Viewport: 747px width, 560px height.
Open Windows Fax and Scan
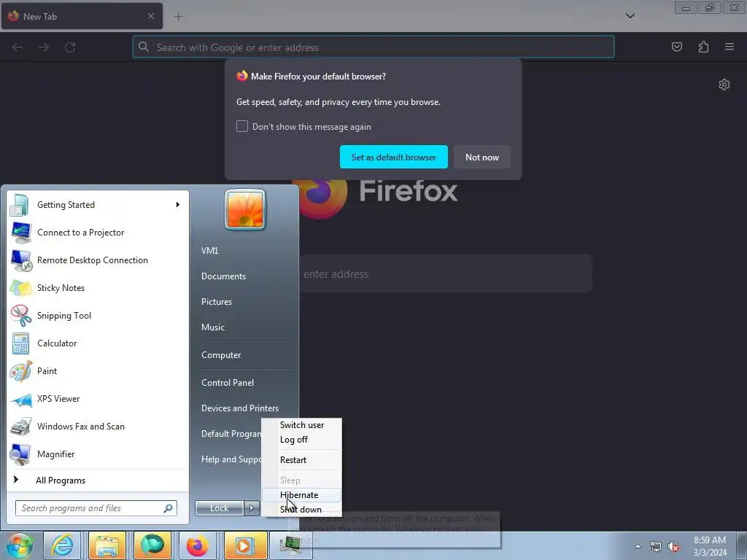click(x=98, y=426)
